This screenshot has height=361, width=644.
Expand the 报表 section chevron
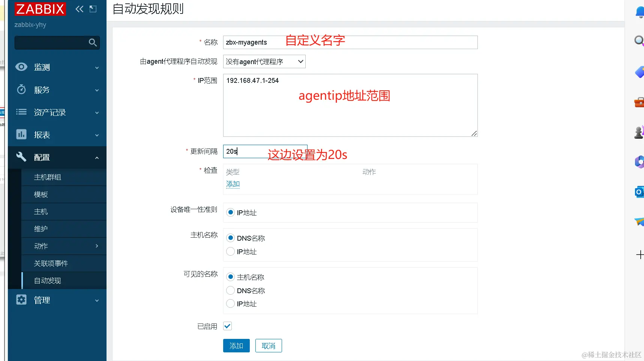coord(97,135)
